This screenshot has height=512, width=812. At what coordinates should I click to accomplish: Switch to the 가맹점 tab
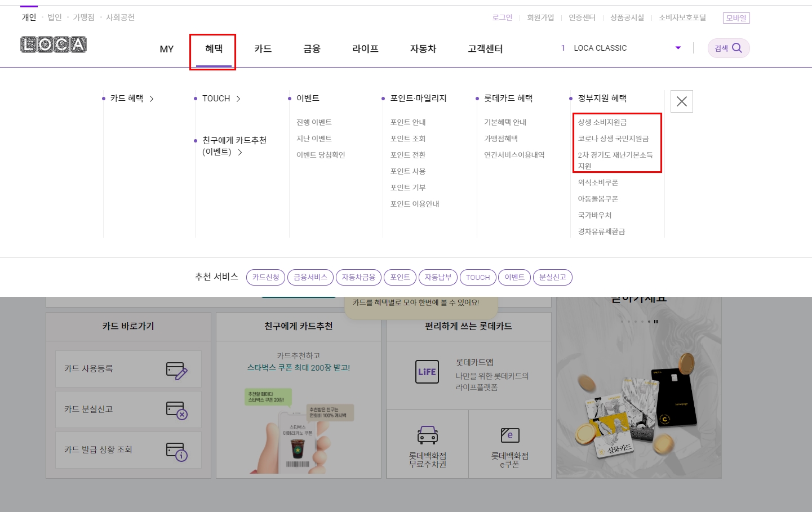[84, 17]
